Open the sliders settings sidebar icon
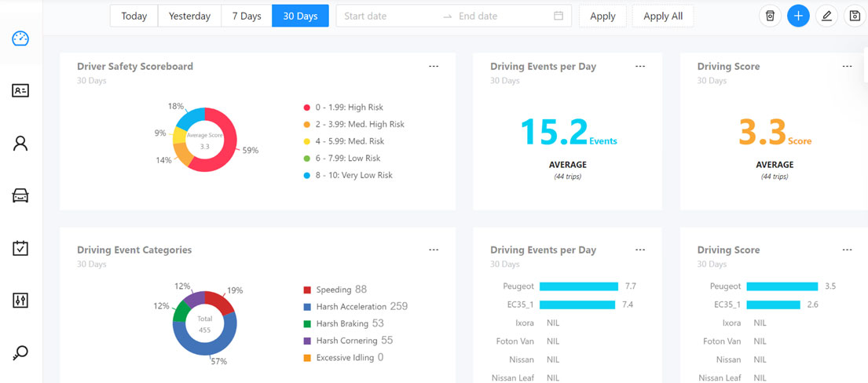 tap(20, 301)
